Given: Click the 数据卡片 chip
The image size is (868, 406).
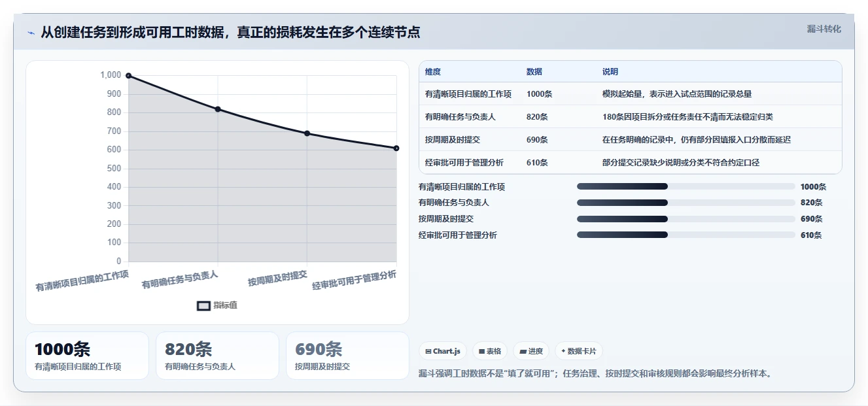Looking at the screenshot, I should (x=579, y=351).
